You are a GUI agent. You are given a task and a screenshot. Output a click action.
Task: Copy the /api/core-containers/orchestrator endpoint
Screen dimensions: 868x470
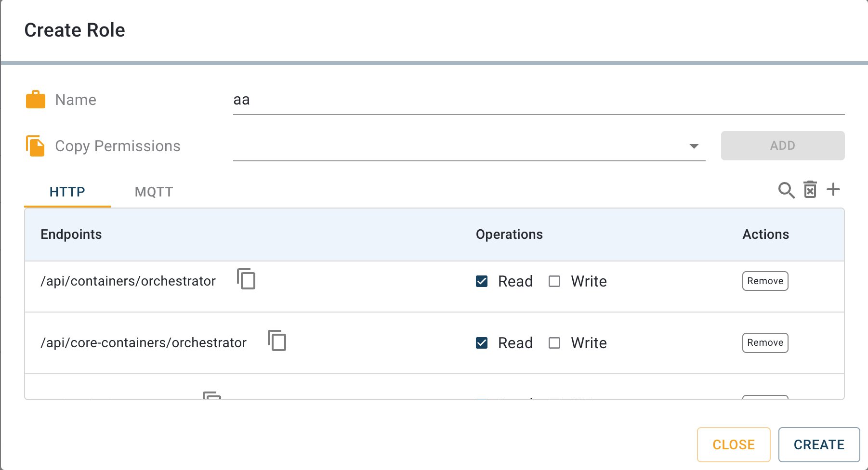(277, 341)
